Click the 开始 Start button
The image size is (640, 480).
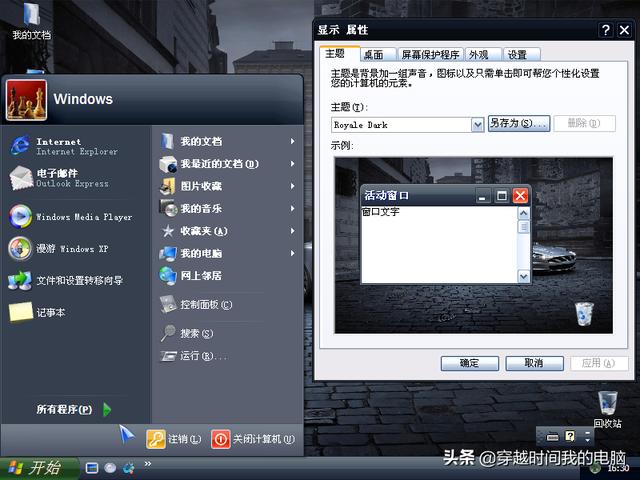[x=39, y=468]
